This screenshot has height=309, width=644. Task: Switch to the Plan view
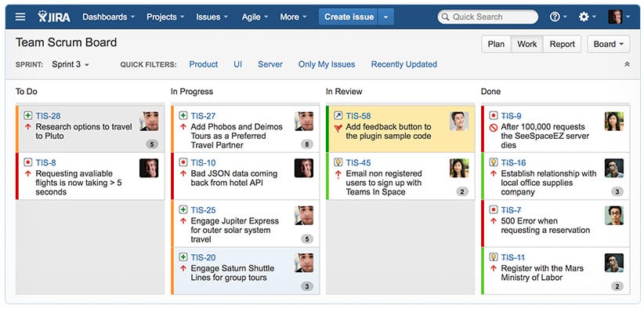pyautogui.click(x=496, y=44)
